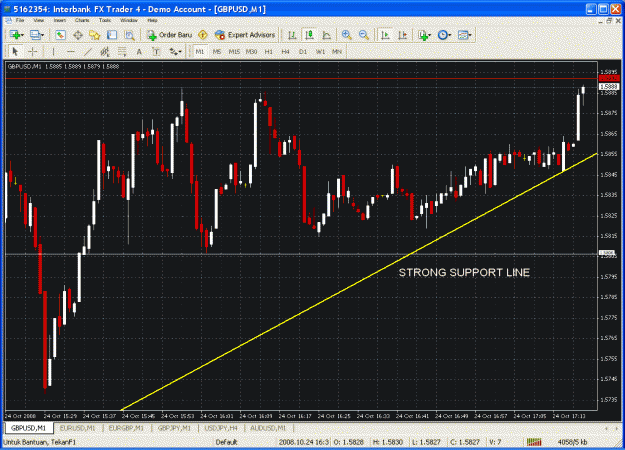
Task: Open the File menu
Action: [20, 20]
